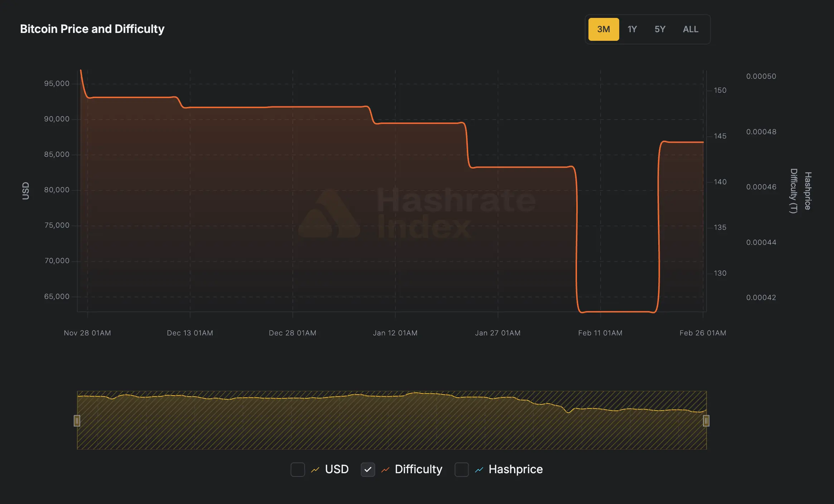Switch to the 1Y time range
The width and height of the screenshot is (834, 504).
pos(632,29)
